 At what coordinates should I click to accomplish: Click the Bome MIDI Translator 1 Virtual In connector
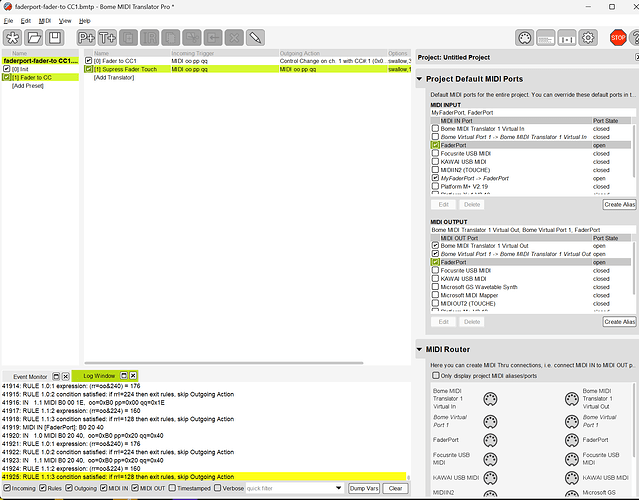(490, 399)
